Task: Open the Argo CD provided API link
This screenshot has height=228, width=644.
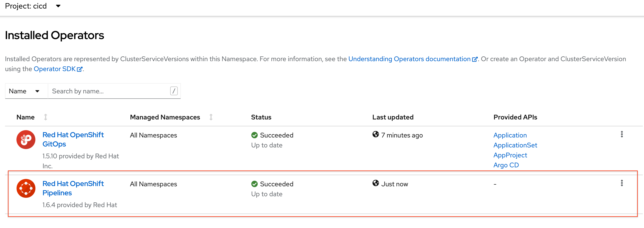Action: [x=506, y=165]
